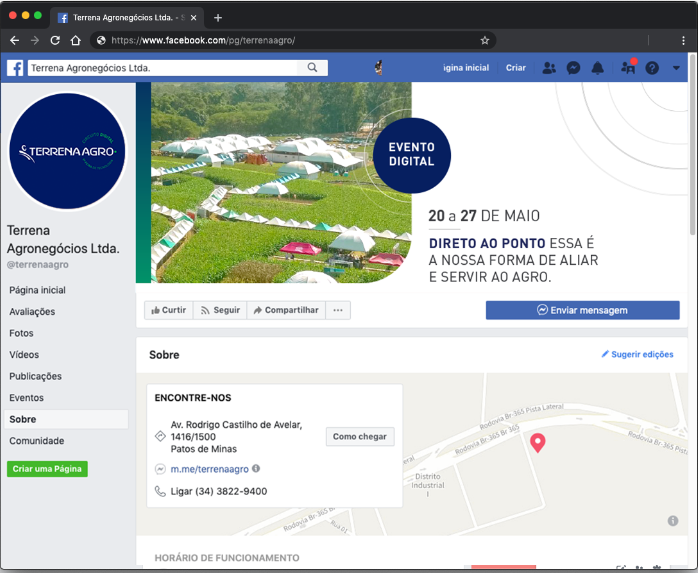
Task: Open Comunidade in the sidebar
Action: 37,441
